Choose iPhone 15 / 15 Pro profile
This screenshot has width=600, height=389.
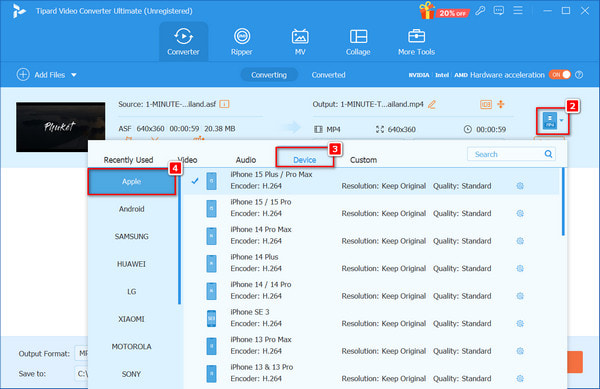point(371,208)
